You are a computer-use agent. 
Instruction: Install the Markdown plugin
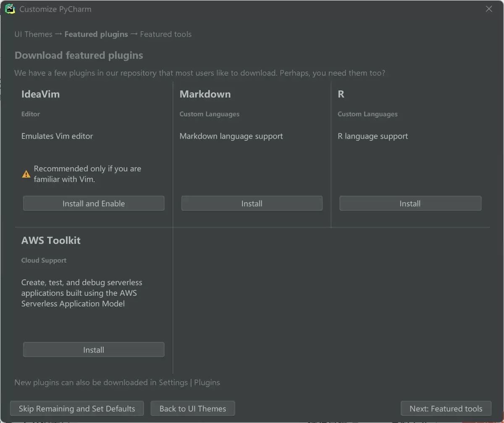coord(252,203)
